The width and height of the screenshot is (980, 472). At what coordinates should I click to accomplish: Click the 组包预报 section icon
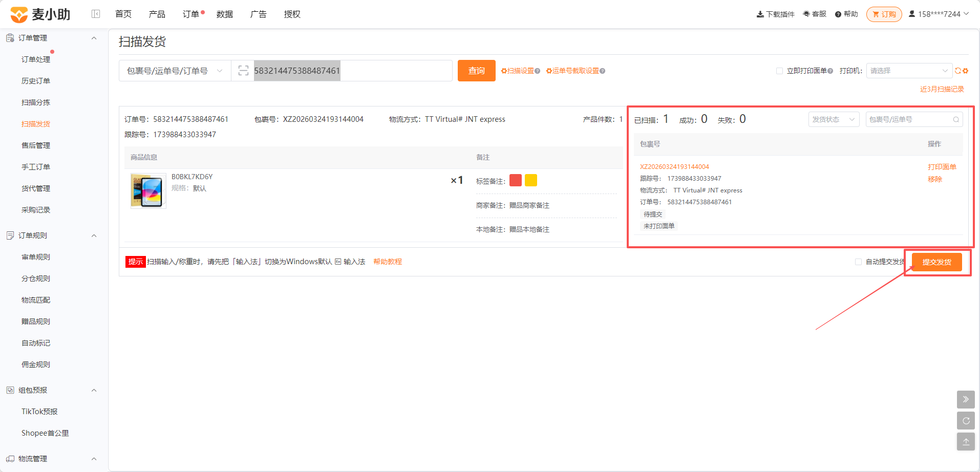click(x=10, y=390)
